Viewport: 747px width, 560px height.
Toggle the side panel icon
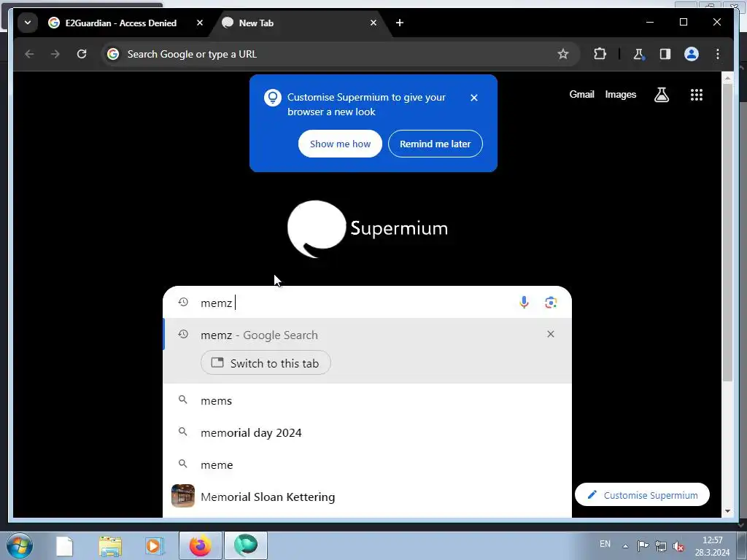(665, 54)
